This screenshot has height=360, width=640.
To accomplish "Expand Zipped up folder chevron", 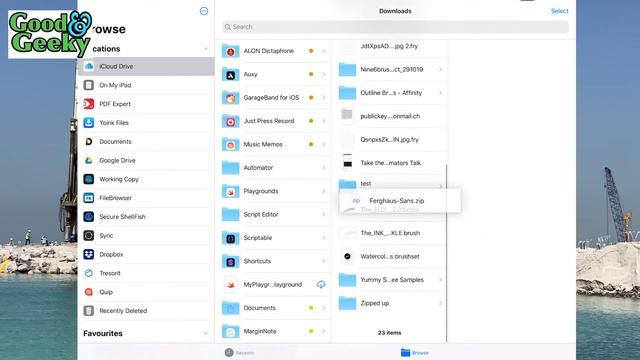I will coord(440,303).
